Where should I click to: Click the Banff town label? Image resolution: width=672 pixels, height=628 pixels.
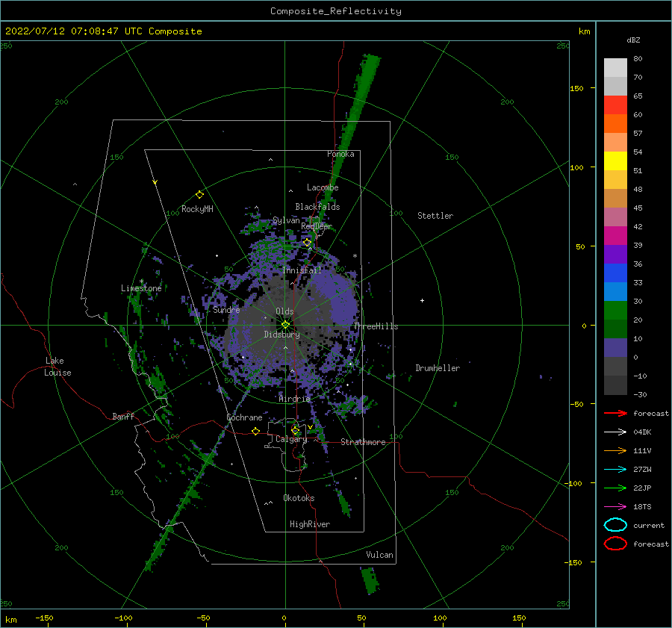pos(123,417)
